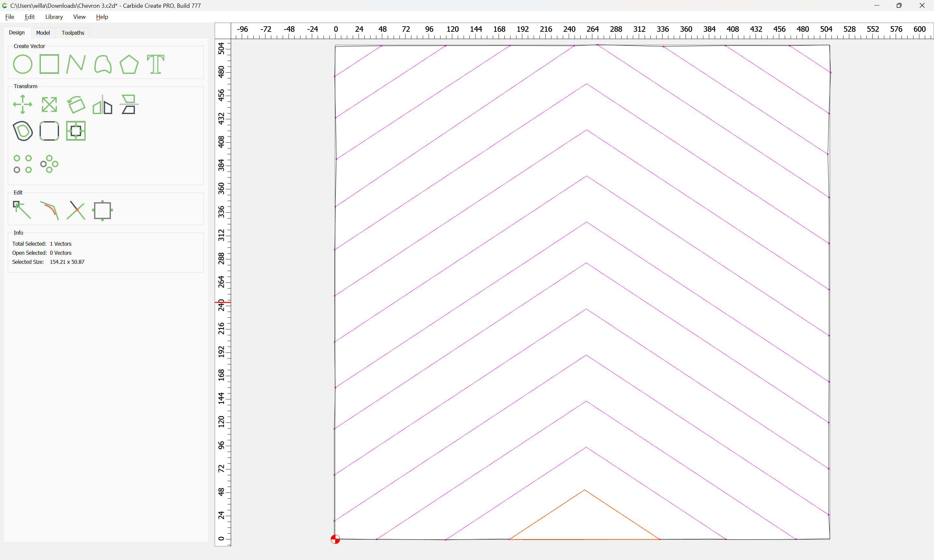Click the '1 Vectors' Total Selected value

pyautogui.click(x=60, y=244)
